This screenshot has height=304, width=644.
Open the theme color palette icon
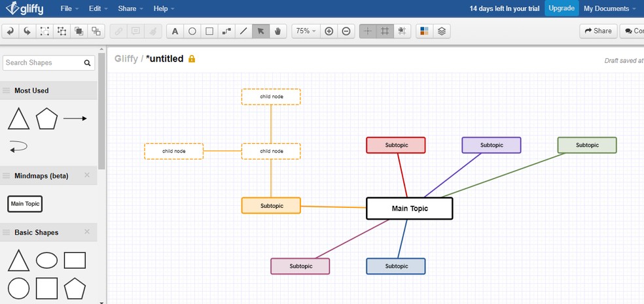tap(425, 31)
